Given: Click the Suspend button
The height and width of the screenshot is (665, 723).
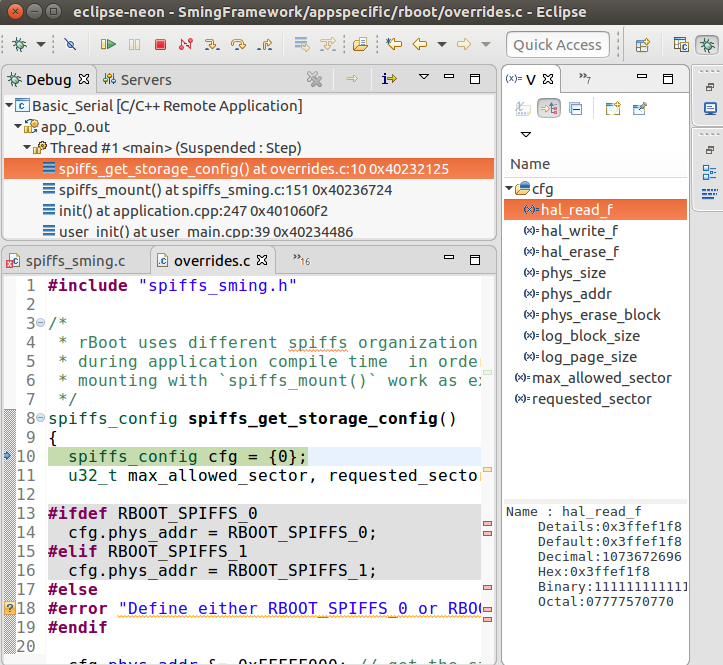Looking at the screenshot, I should tap(134, 44).
